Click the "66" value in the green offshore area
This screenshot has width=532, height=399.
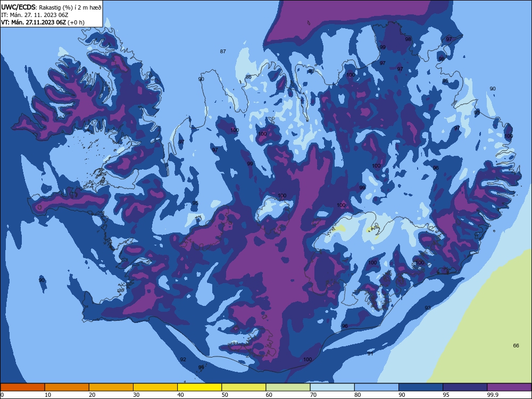tap(516, 345)
